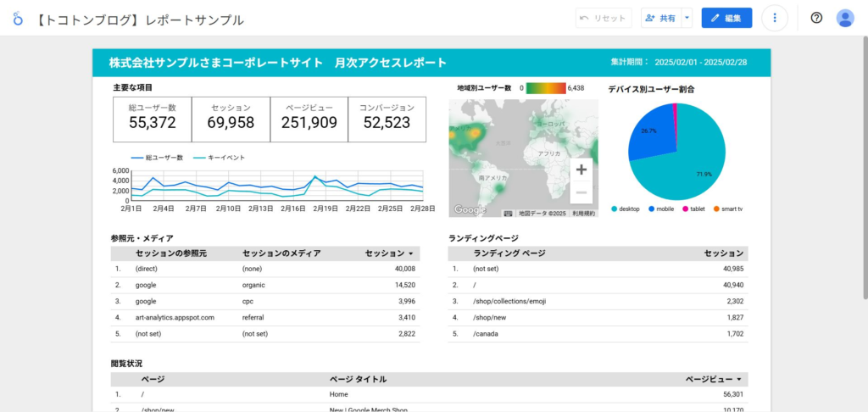
Task: Sort by セッション column in 参照元 table
Action: [x=389, y=253]
